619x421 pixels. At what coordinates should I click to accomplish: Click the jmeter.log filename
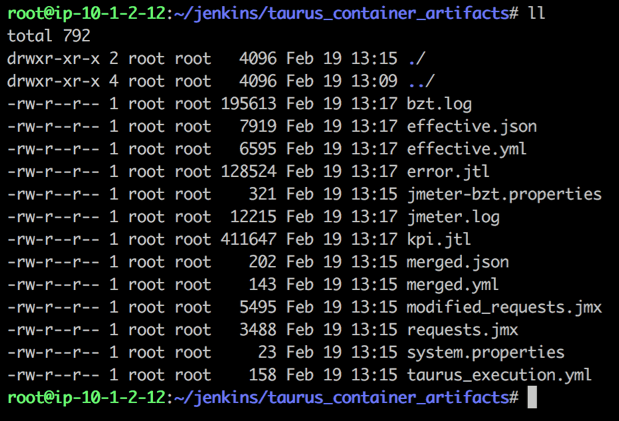pos(453,217)
